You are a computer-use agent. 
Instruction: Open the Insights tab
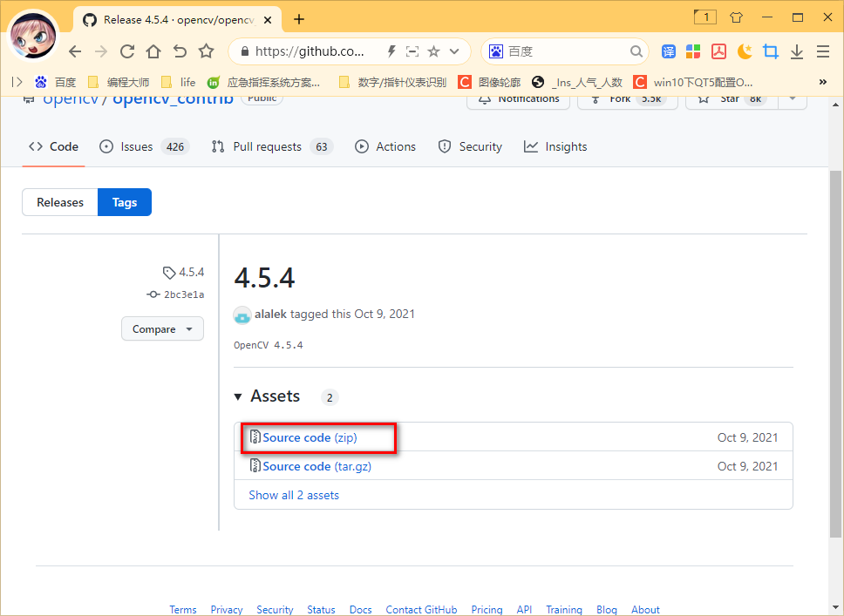coord(555,146)
